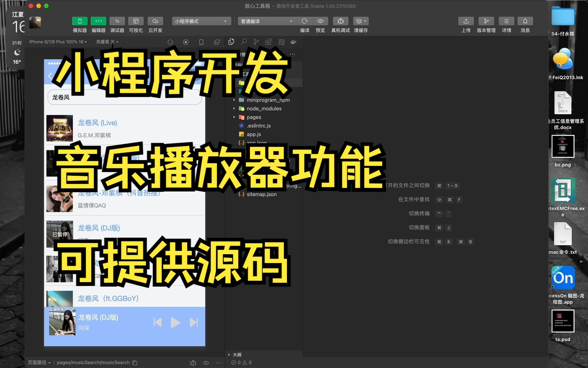This screenshot has height=368, width=588.
Task: Toggle the eye icon in simulator footer
Action: [x=206, y=363]
